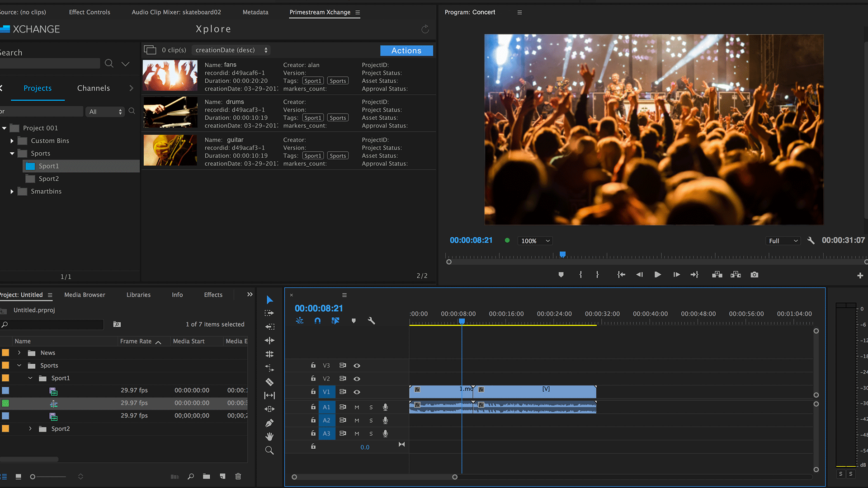Screen dimensions: 868x488
Task: Click the Play button in the Program monitor
Action: [x=658, y=275]
